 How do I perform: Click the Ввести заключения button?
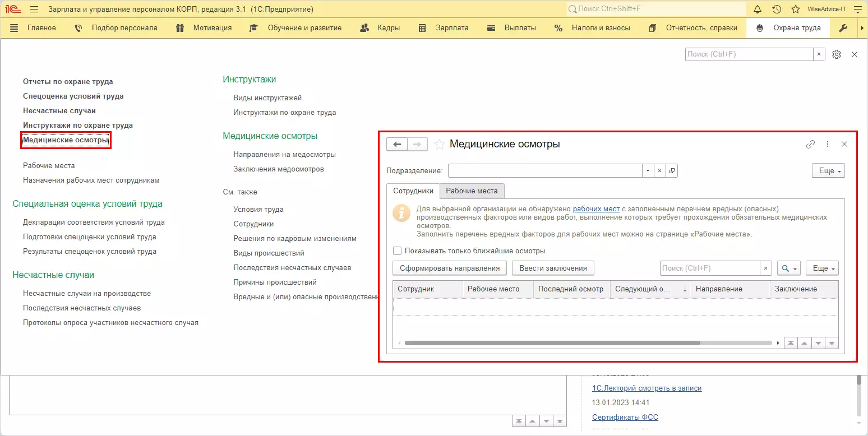pyautogui.click(x=553, y=268)
